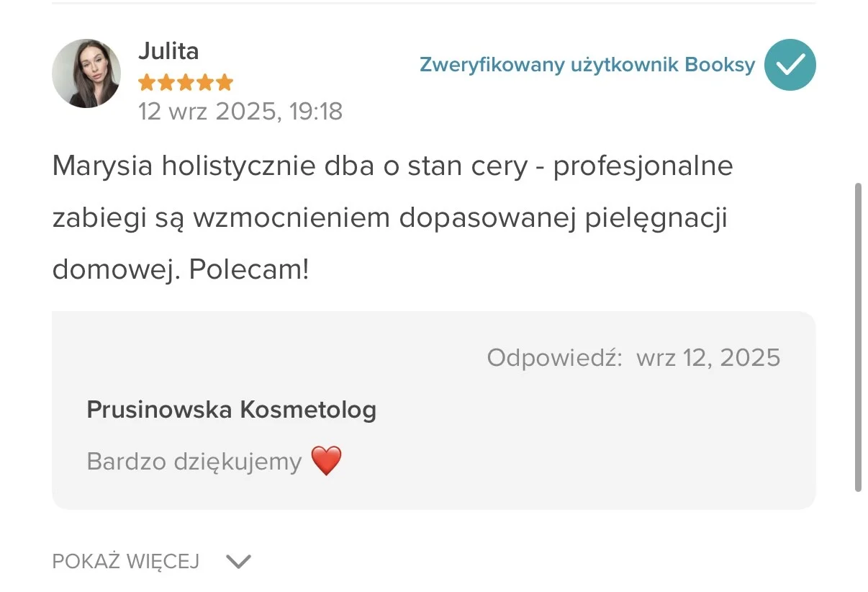
Task: Select the fifth star in Julita's rating
Action: pos(224,81)
